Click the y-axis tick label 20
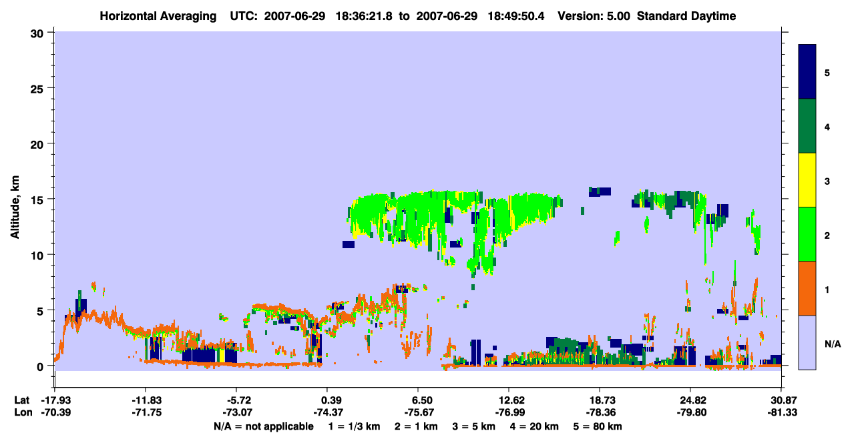This screenshot has height=445, width=868. click(x=39, y=143)
